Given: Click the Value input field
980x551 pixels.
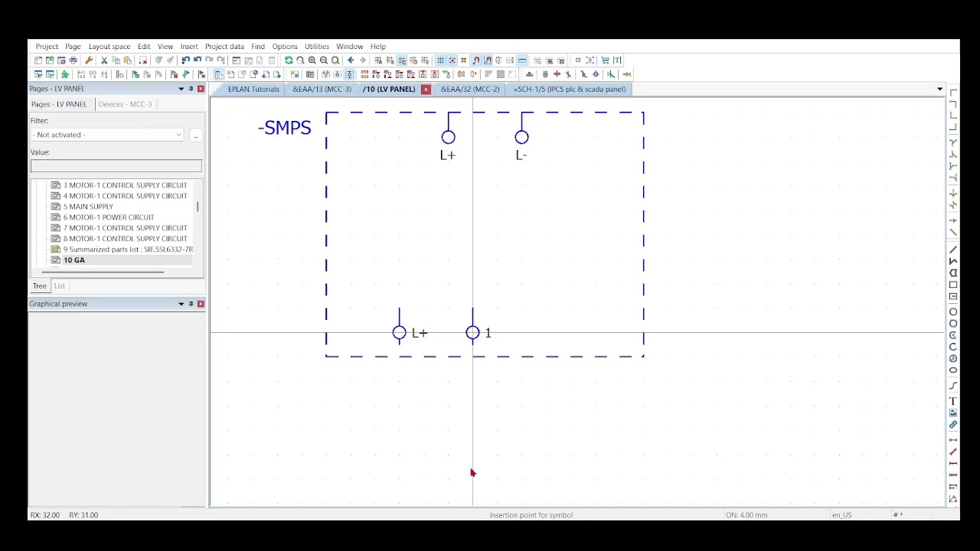Looking at the screenshot, I should tap(116, 166).
